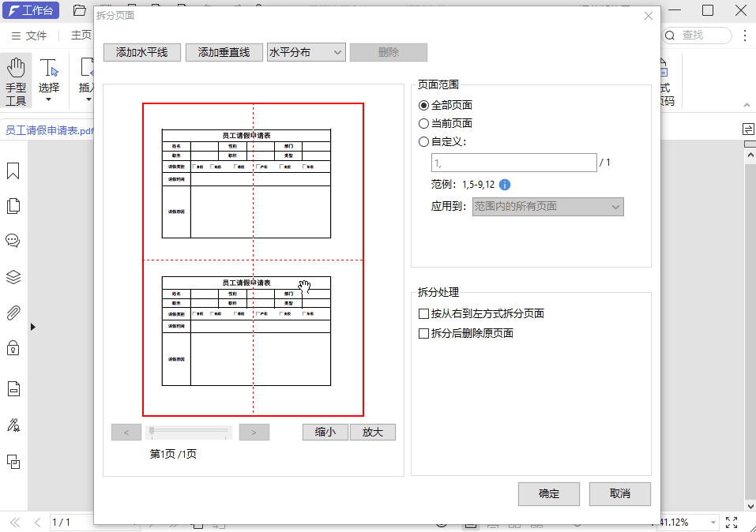756x532 pixels.
Task: Open the page thumbnails panel
Action: click(13, 205)
